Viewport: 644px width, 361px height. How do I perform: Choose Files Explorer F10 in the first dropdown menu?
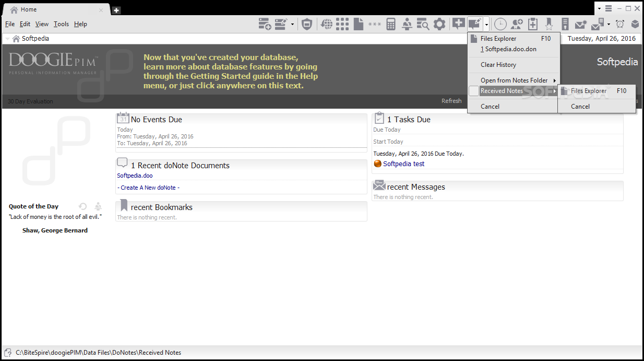[x=514, y=39]
